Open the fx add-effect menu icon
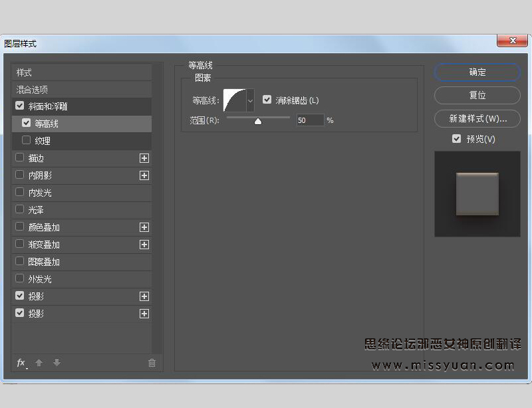532x408 pixels. click(x=22, y=363)
